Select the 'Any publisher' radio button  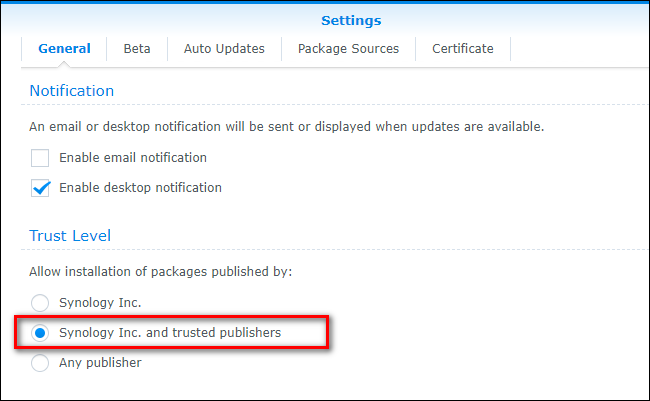[x=40, y=363]
